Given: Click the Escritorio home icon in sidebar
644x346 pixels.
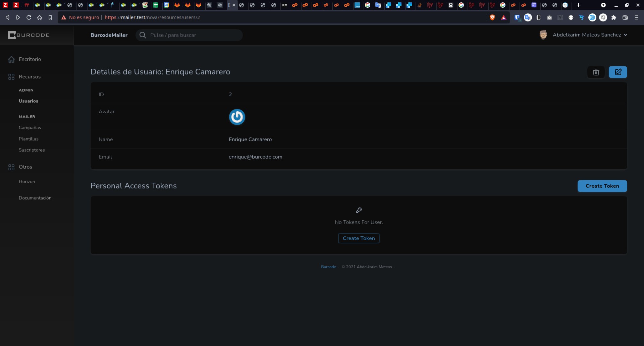Looking at the screenshot, I should pos(11,59).
